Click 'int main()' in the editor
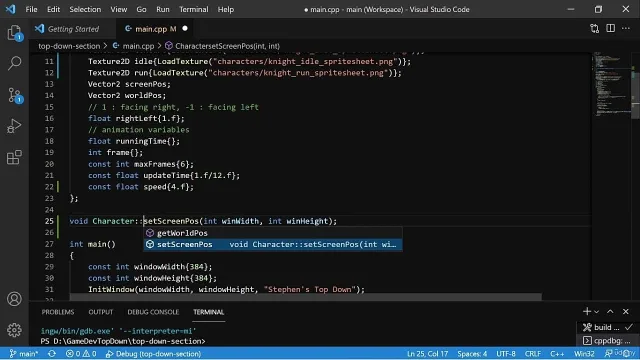This screenshot has height=360, width=640. pyautogui.click(x=93, y=244)
